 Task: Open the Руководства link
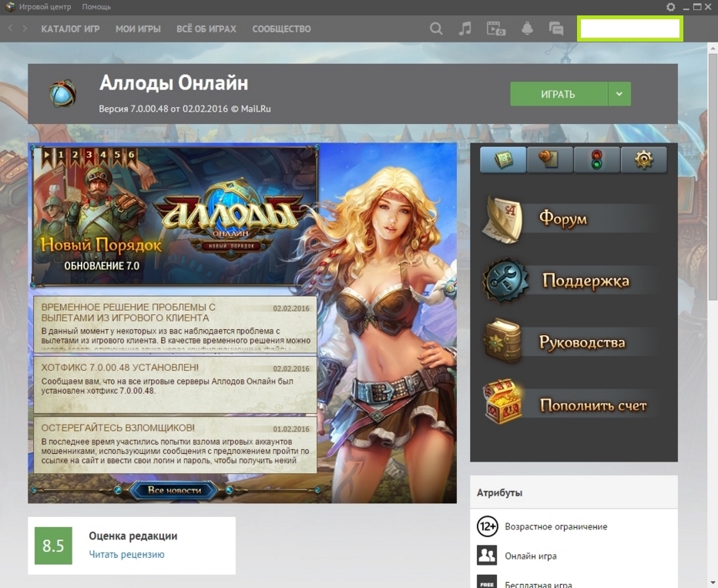582,342
